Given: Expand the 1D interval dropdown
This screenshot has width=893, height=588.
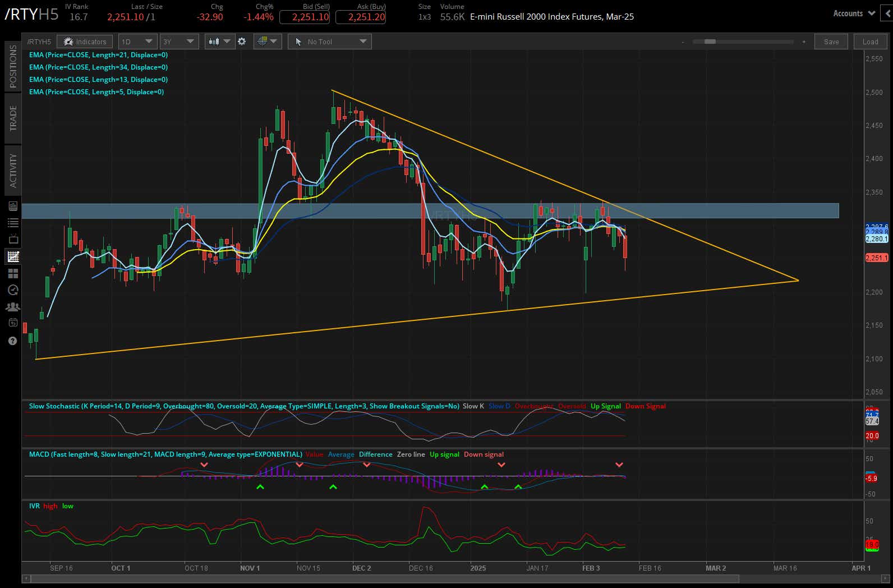Looking at the screenshot, I should point(137,42).
